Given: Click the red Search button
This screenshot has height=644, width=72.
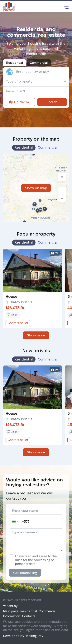Looking at the screenshot, I should coord(52,102).
